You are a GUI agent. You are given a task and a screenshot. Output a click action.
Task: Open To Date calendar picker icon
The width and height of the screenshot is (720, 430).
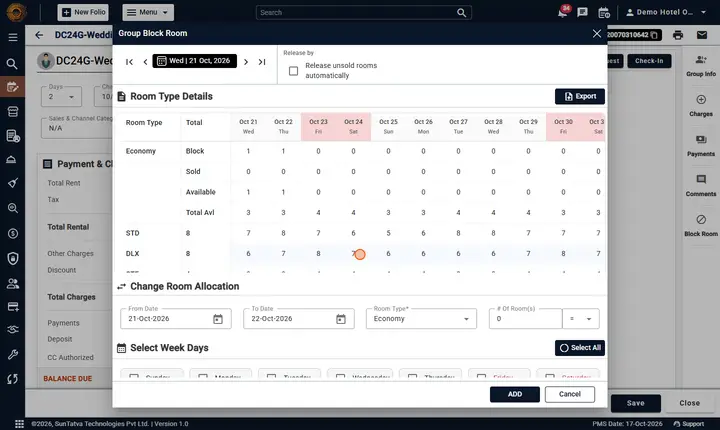point(341,319)
